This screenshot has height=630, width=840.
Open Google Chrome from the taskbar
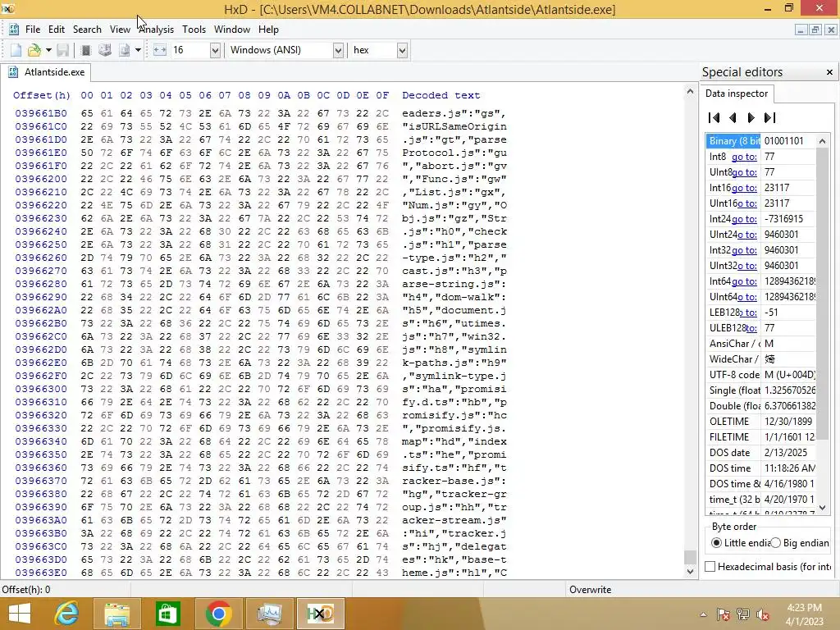click(x=218, y=614)
